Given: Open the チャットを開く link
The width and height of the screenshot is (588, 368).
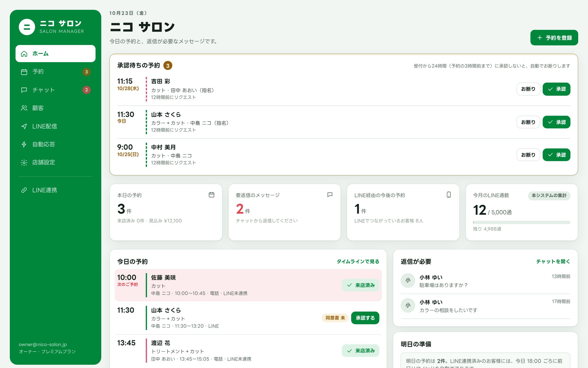Looking at the screenshot, I should 553,261.
